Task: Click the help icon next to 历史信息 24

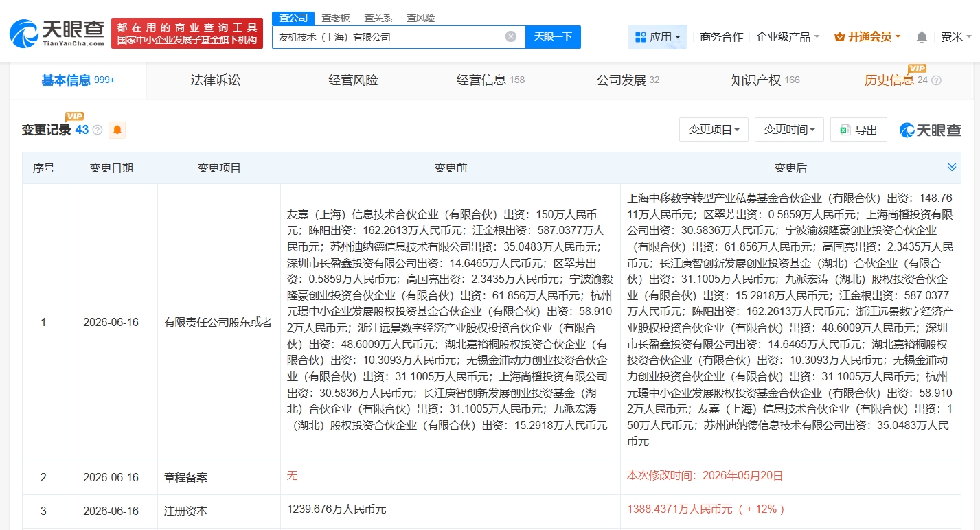Action: tap(936, 80)
